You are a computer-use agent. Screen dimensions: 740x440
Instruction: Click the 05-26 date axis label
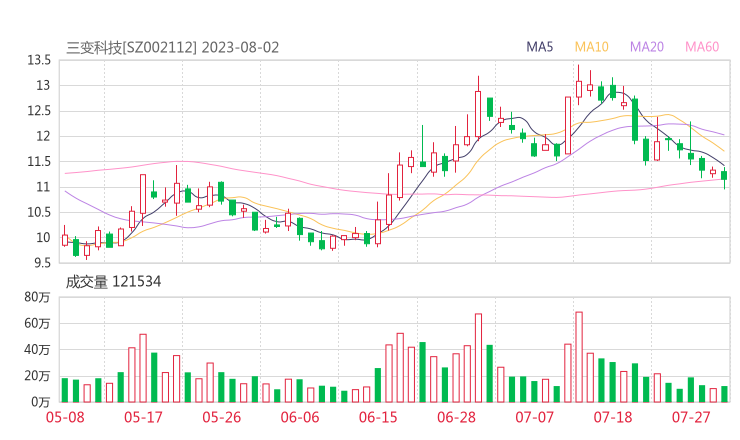point(221,417)
